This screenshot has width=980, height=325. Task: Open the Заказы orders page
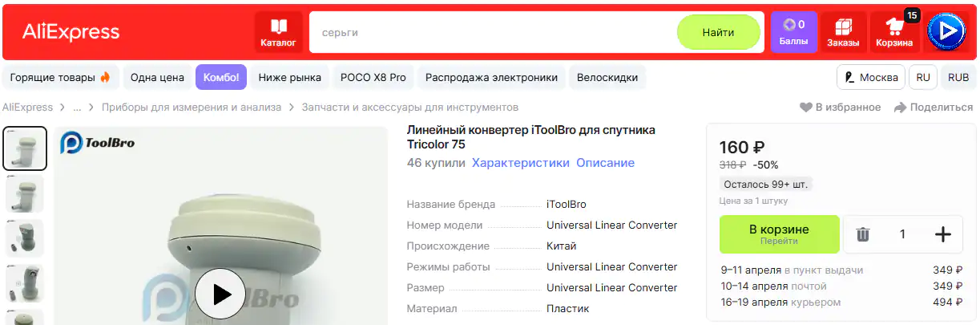843,32
